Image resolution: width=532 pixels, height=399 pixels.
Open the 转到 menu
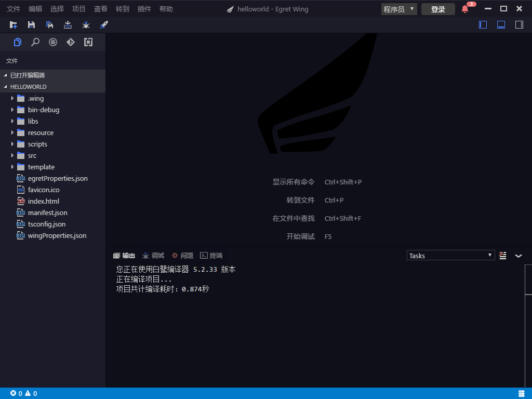tap(123, 9)
